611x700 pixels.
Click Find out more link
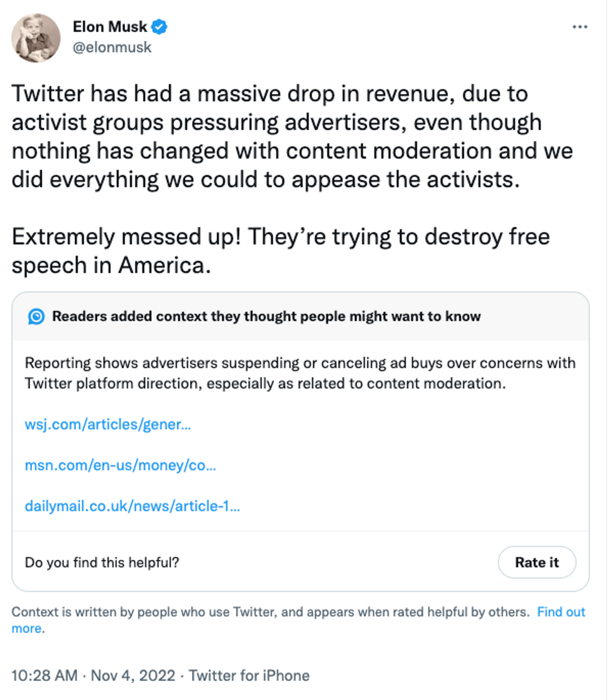(x=561, y=612)
